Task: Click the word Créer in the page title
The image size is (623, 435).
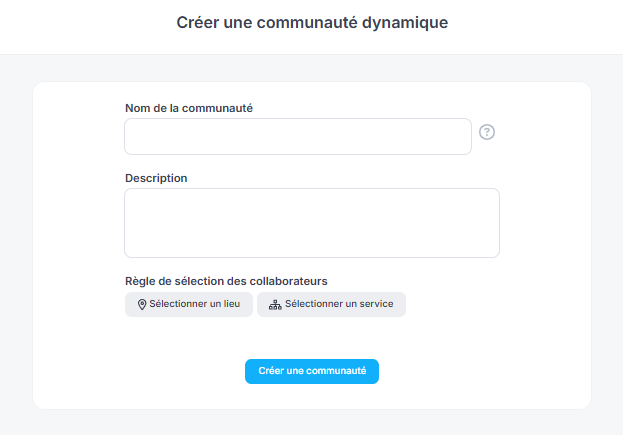Action: [197, 22]
